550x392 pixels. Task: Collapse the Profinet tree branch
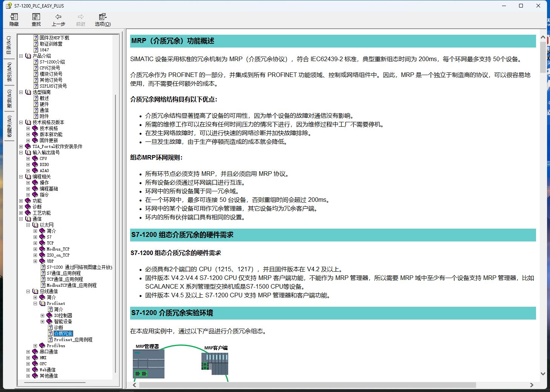(35, 303)
